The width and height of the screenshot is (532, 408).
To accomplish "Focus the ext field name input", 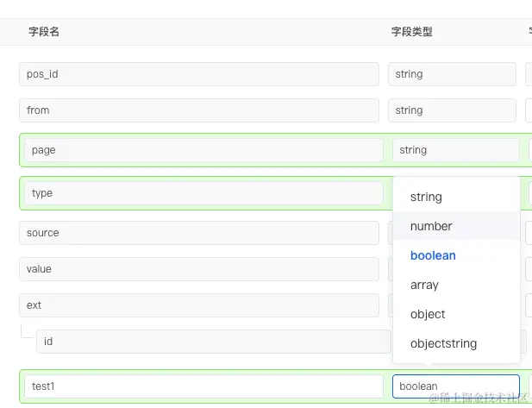I will tap(199, 305).
